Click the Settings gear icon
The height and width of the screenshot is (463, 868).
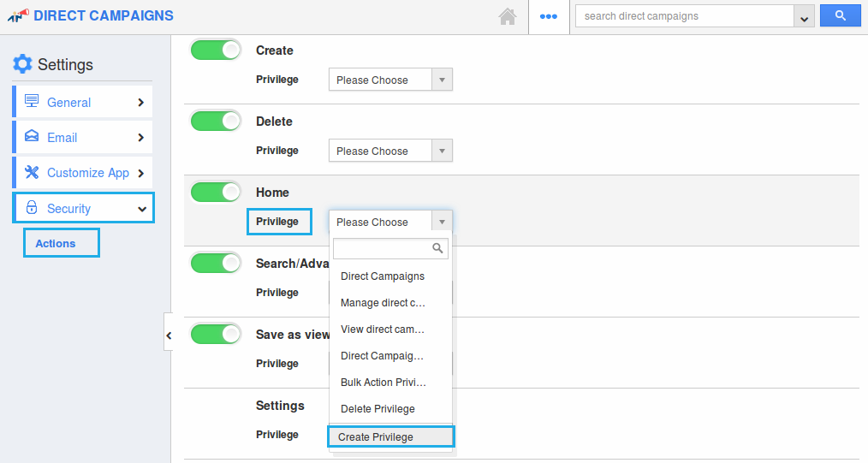pyautogui.click(x=22, y=64)
